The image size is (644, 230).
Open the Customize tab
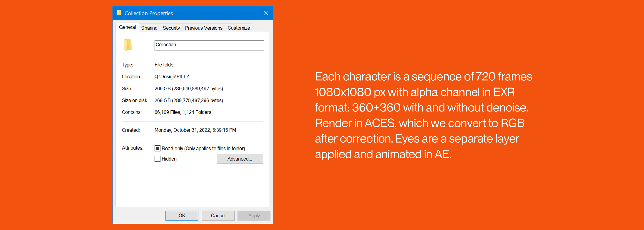(238, 28)
